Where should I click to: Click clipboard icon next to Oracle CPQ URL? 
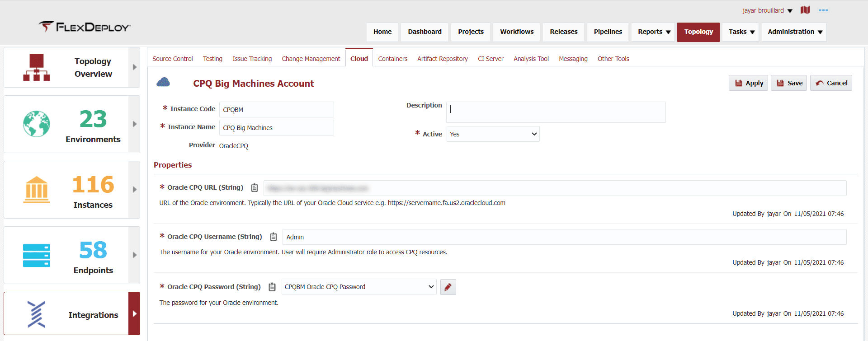click(255, 187)
